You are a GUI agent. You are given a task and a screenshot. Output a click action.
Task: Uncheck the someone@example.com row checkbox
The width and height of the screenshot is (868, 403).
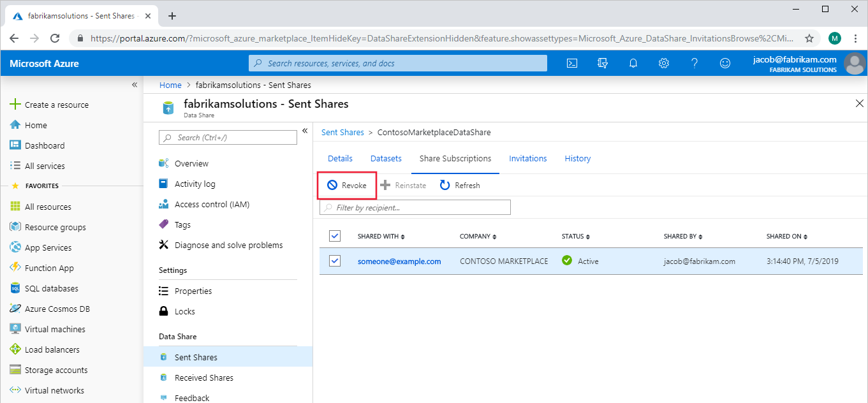pos(335,261)
